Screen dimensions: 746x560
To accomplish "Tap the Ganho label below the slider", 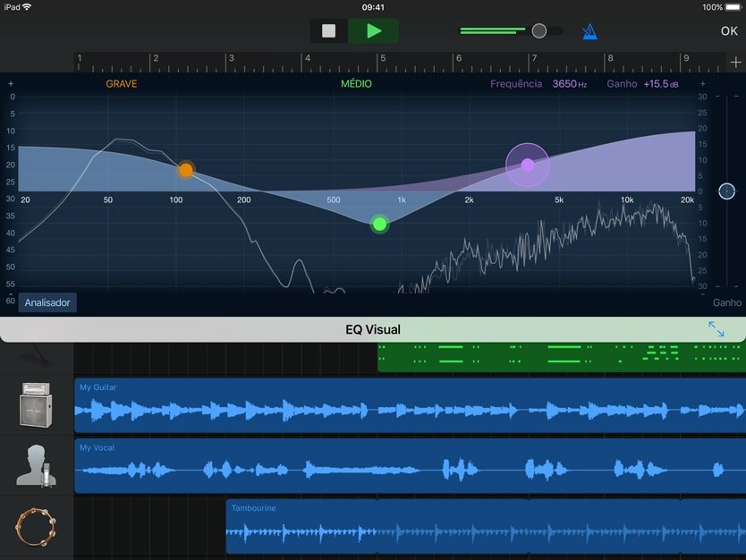I will pyautogui.click(x=727, y=302).
